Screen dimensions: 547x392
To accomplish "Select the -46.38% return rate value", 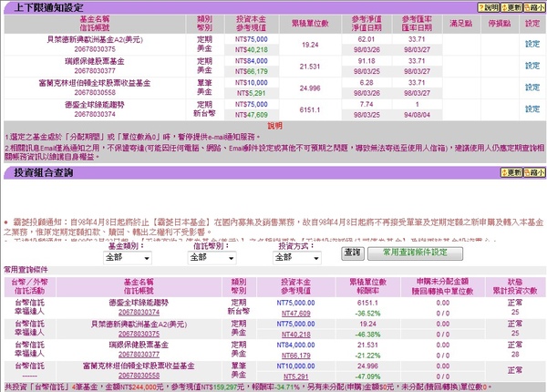I will (x=367, y=335).
